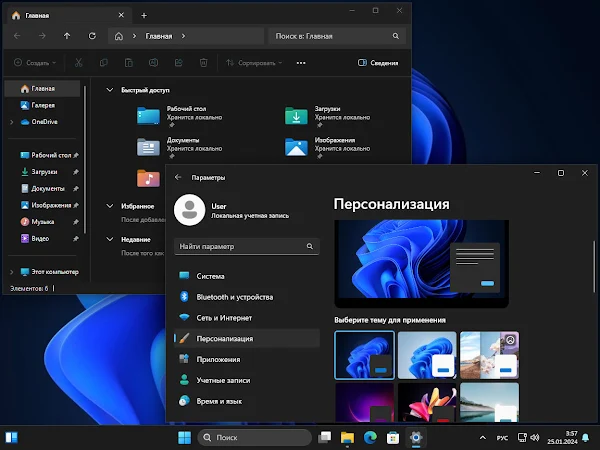Click the Paste icon in Explorer toolbar
Viewport: 600px width, 450px height.
coord(129,63)
